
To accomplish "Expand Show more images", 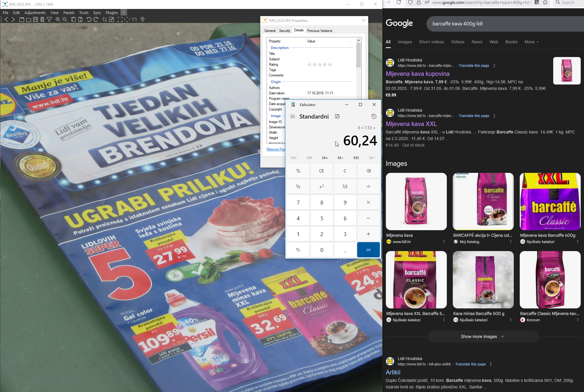I will (483, 336).
